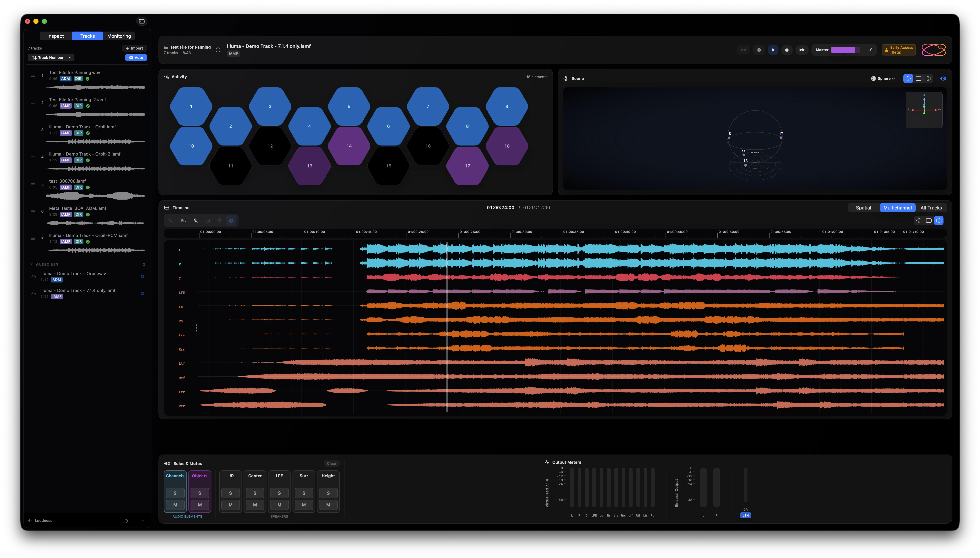Solo the L/R speakers

click(x=231, y=493)
